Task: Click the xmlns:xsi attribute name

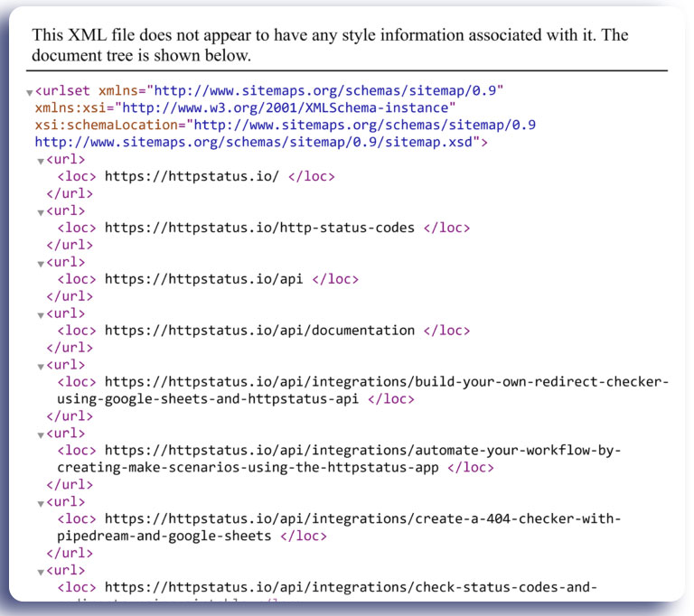Action: pyautogui.click(x=70, y=107)
